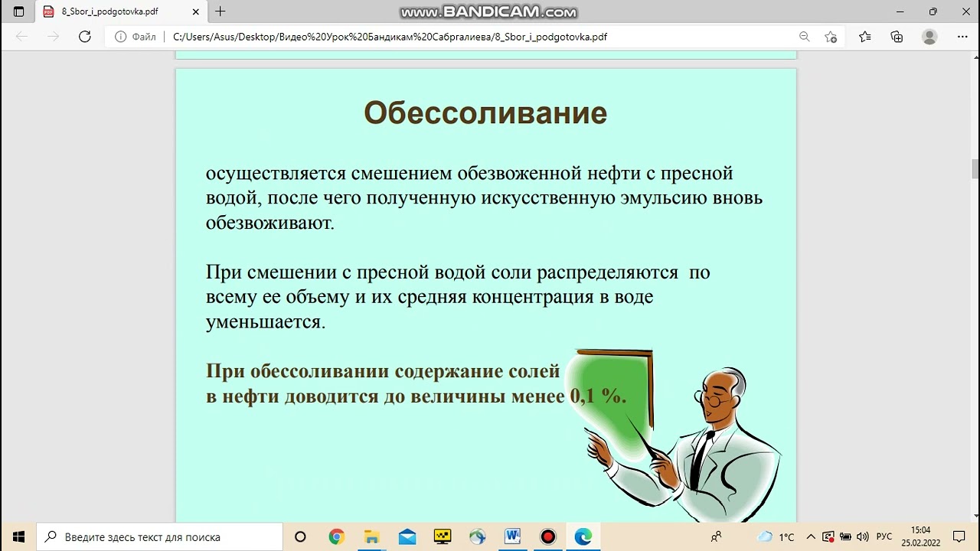This screenshot has width=980, height=551.
Task: Open the globe app icon in taskbar
Action: pyautogui.click(x=478, y=537)
